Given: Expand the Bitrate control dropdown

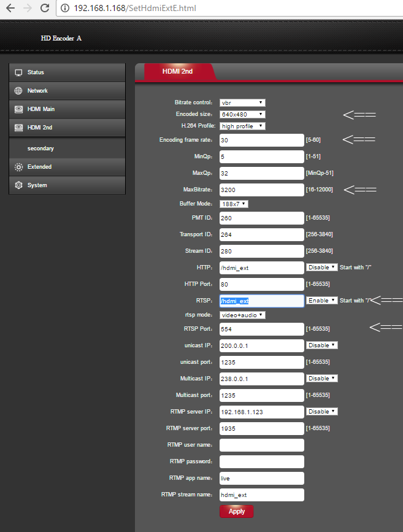Looking at the screenshot, I should 242,102.
